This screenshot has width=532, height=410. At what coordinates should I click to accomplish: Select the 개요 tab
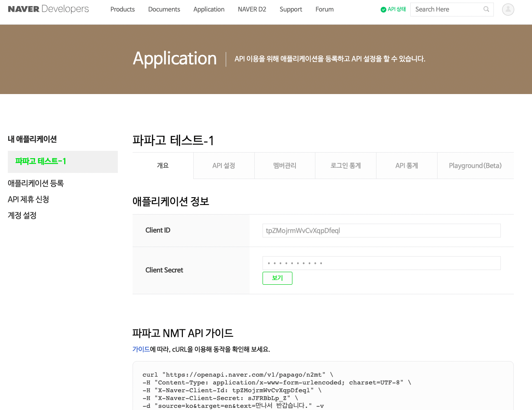click(x=163, y=166)
